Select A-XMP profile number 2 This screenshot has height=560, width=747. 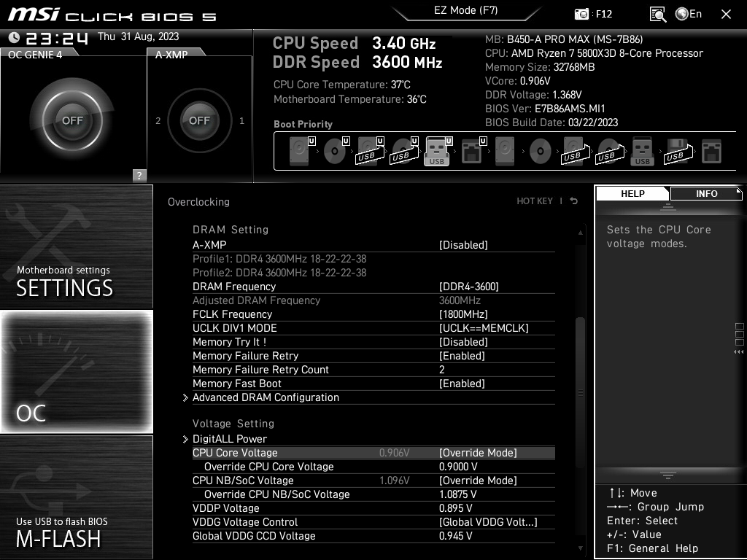click(x=158, y=121)
